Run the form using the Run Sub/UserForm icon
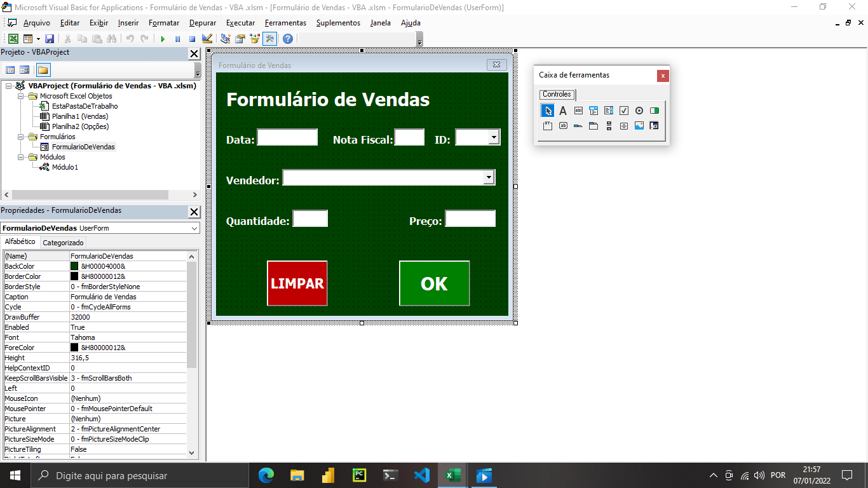 pyautogui.click(x=163, y=38)
